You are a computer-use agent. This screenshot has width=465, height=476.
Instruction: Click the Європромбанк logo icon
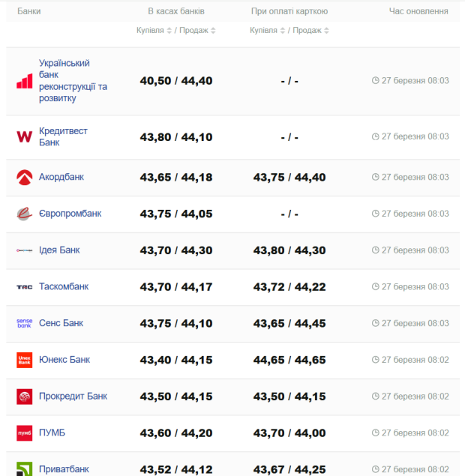click(x=25, y=214)
